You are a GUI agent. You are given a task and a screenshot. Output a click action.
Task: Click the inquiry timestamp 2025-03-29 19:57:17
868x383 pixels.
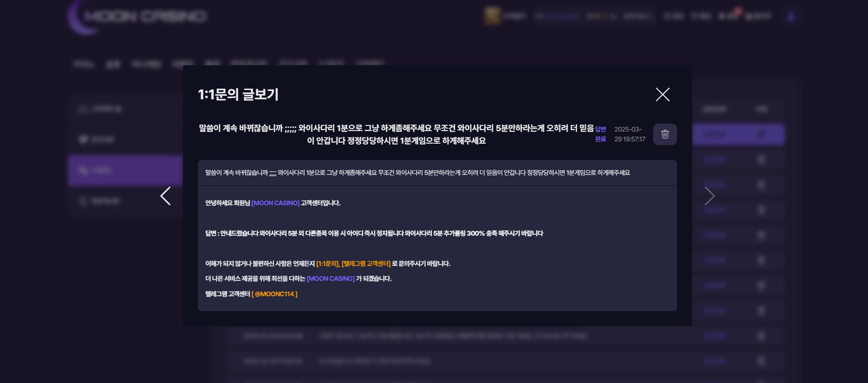tap(629, 134)
